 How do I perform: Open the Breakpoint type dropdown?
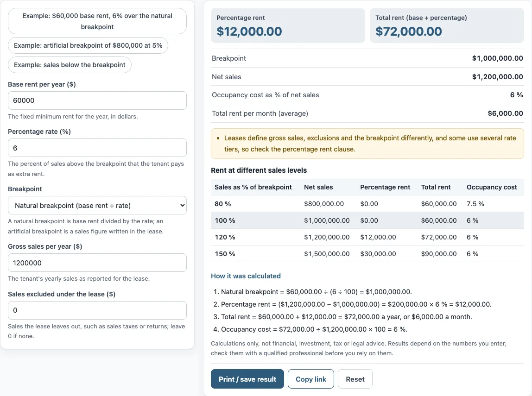(97, 206)
